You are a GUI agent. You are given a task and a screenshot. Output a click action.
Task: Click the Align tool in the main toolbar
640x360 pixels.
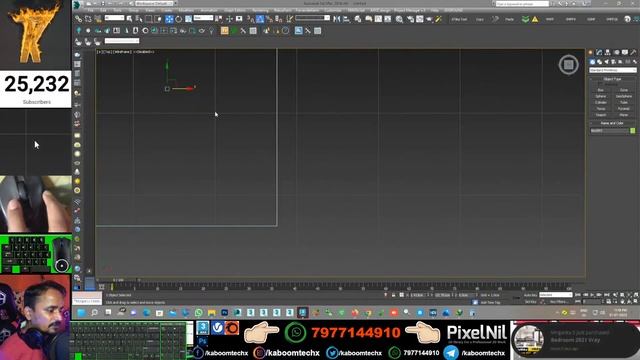(347, 19)
